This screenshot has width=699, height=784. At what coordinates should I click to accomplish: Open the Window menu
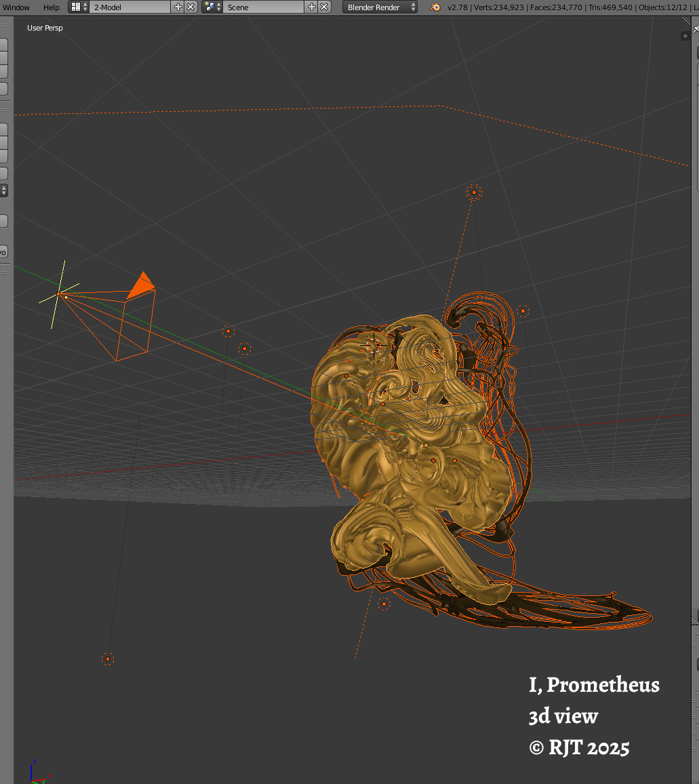click(16, 7)
